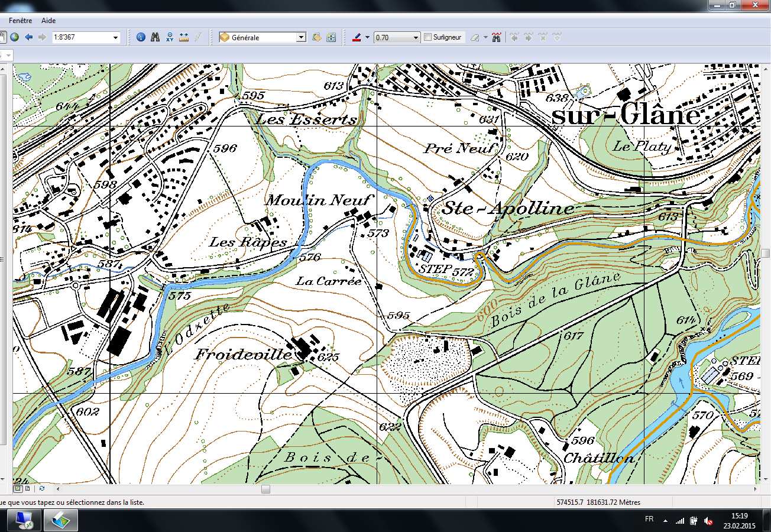Open the 0.70 line width dropdown
This screenshot has width=771, height=532.
(415, 37)
